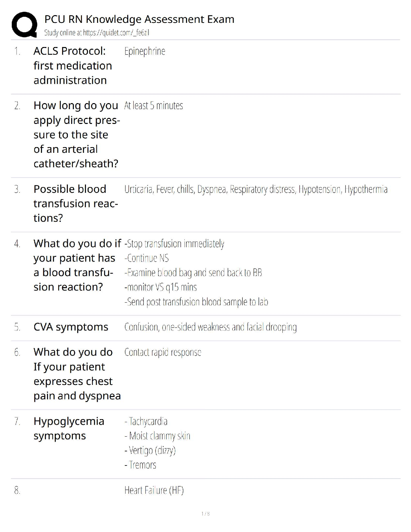Click the 'Continue NS' line
Image resolution: width=411 pixels, height=532 pixels.
point(146,258)
